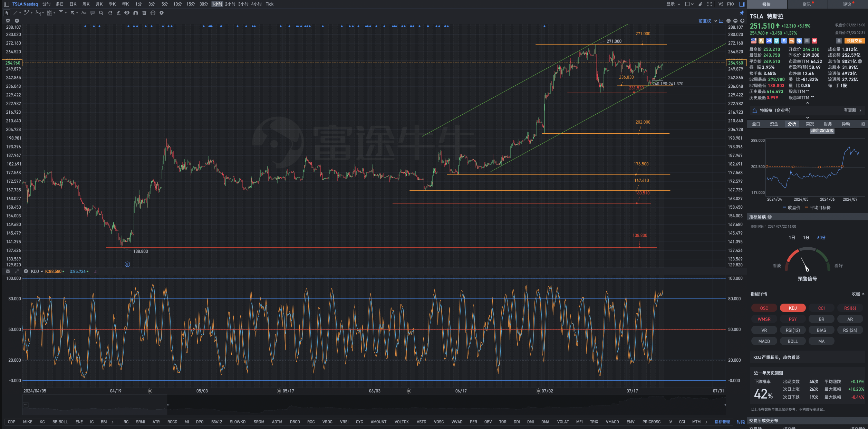The width and height of the screenshot is (868, 429).
Task: Toggle the XY axis coordinate icon
Action: pyautogui.click(x=721, y=21)
